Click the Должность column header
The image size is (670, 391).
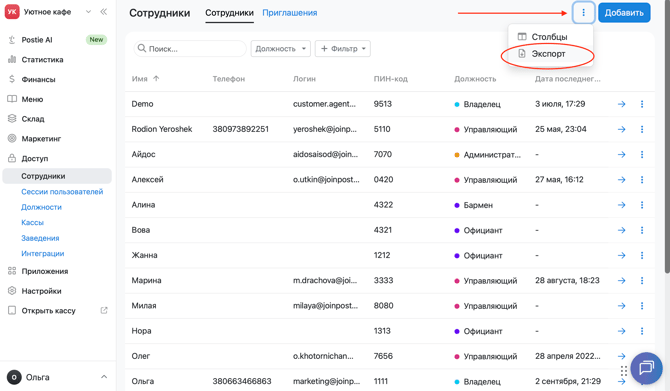point(475,79)
